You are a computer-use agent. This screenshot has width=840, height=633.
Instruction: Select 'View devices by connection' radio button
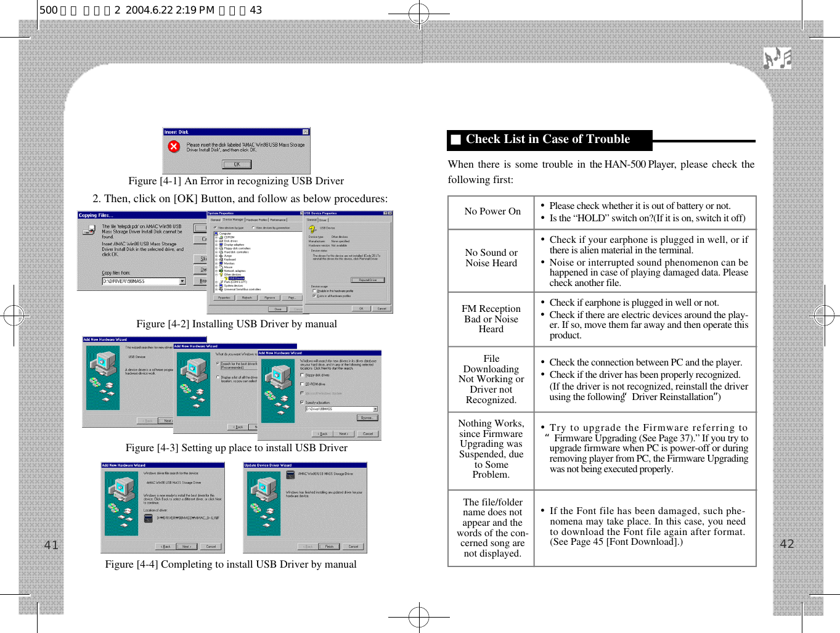253,227
